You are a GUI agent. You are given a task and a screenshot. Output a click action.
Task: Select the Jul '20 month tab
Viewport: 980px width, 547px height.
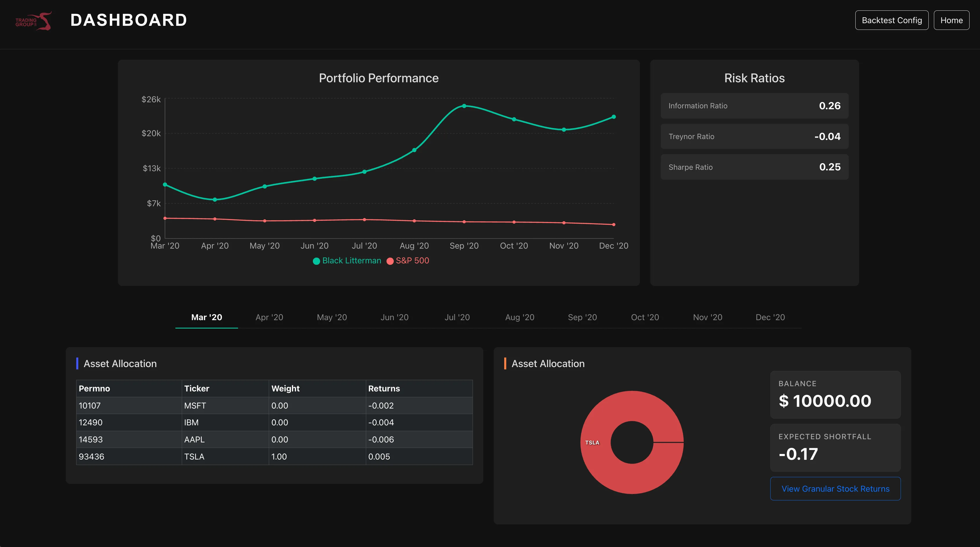[457, 318]
